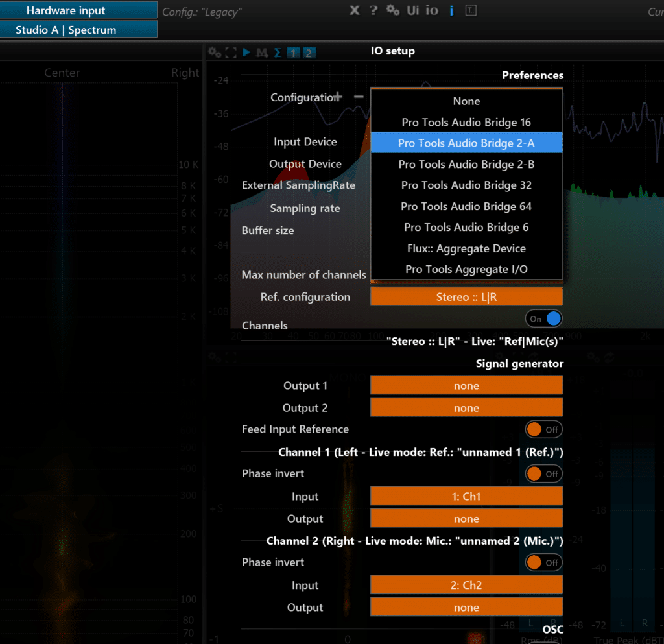This screenshot has height=644, width=664.
Task: Click the blue info 'i' icon
Action: 451,10
